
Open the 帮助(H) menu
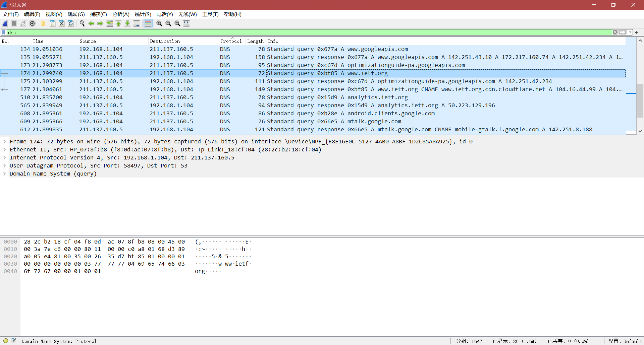pos(233,14)
